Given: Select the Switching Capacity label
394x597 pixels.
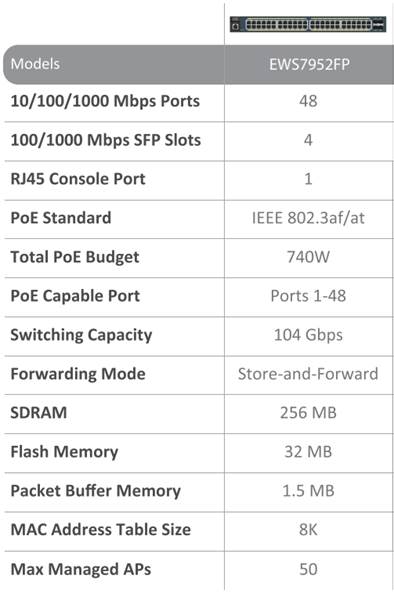Looking at the screenshot, I should tap(81, 335).
